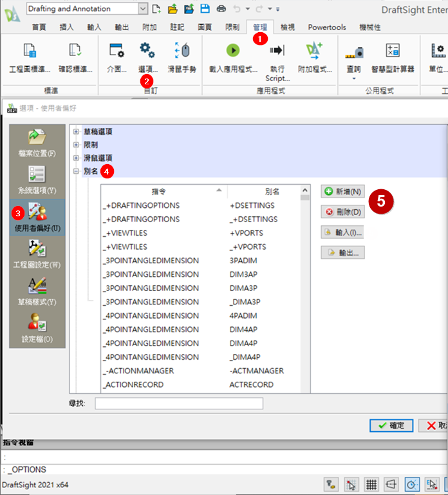
Task: Open the 選項 options gear tool
Action: (x=147, y=58)
